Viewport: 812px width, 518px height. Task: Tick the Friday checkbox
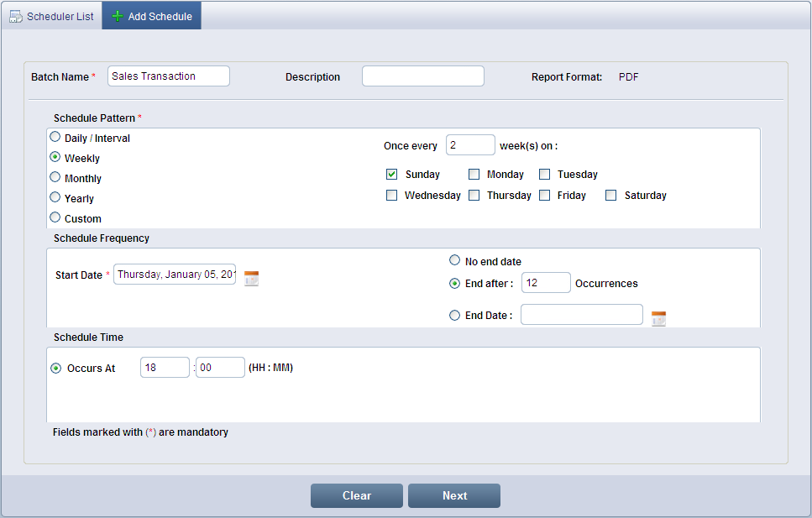pyautogui.click(x=544, y=196)
